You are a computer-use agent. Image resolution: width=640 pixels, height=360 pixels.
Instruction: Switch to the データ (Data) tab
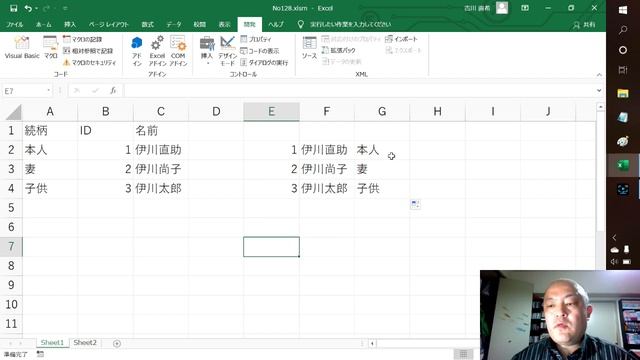point(173,24)
